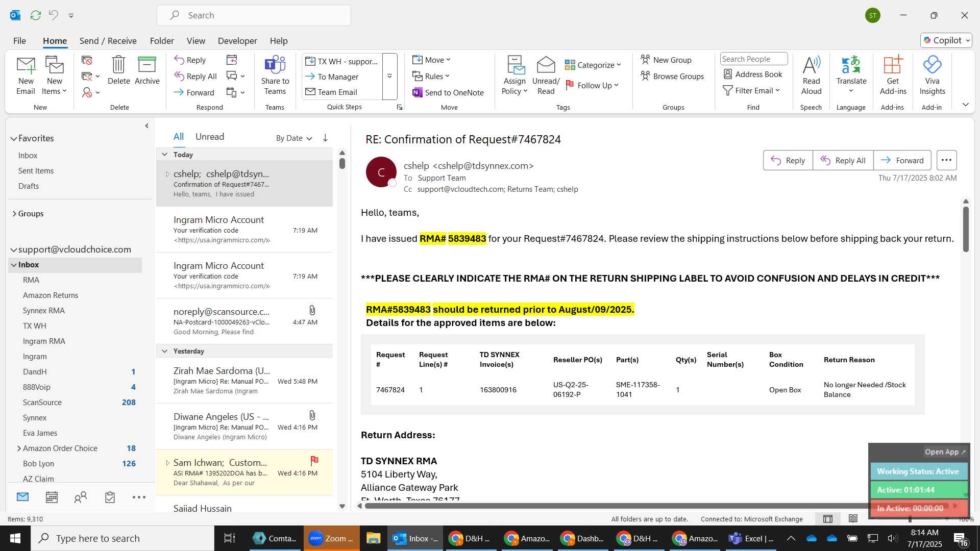Image resolution: width=980 pixels, height=551 pixels.
Task: Open more navigation options ellipsis
Action: [x=139, y=497]
